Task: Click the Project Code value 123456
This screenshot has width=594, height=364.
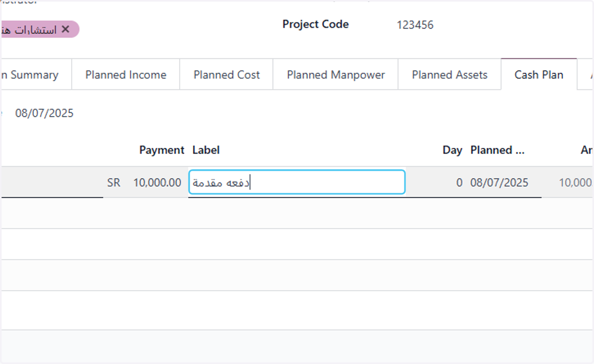Action: click(415, 25)
